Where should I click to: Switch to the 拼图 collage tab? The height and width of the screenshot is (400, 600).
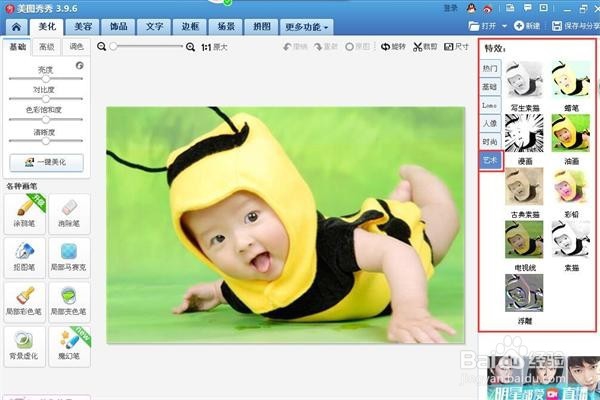[x=262, y=27]
